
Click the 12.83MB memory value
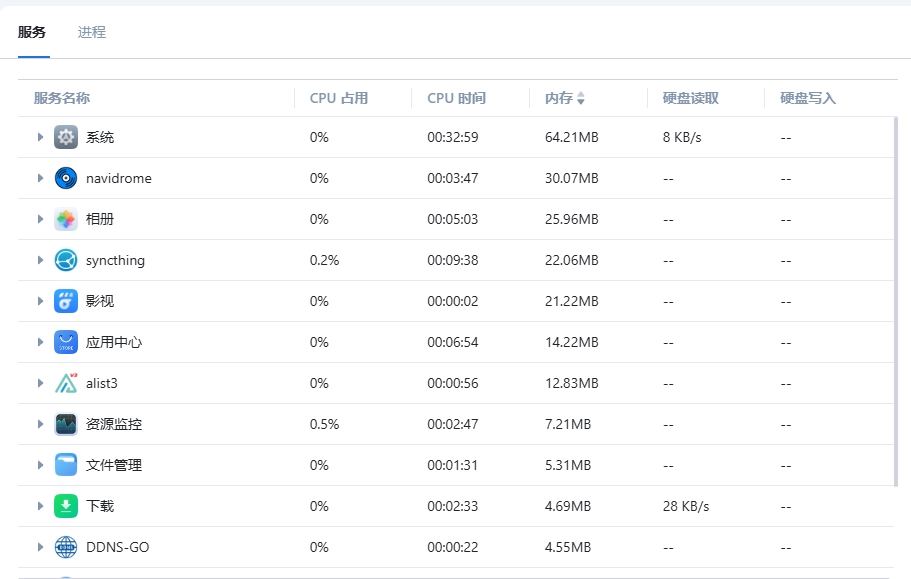572,383
